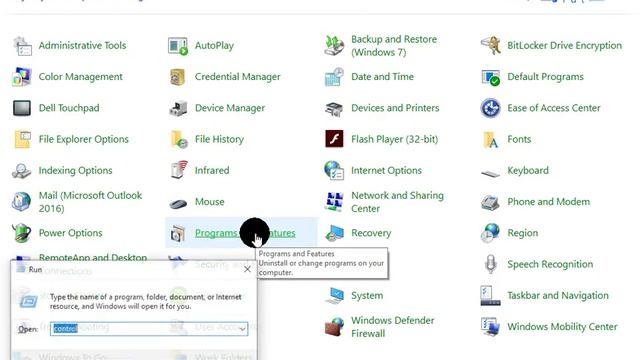Viewport: 640px width, 360px height.
Task: Open the Devices and Printers icon
Action: pyautogui.click(x=334, y=108)
